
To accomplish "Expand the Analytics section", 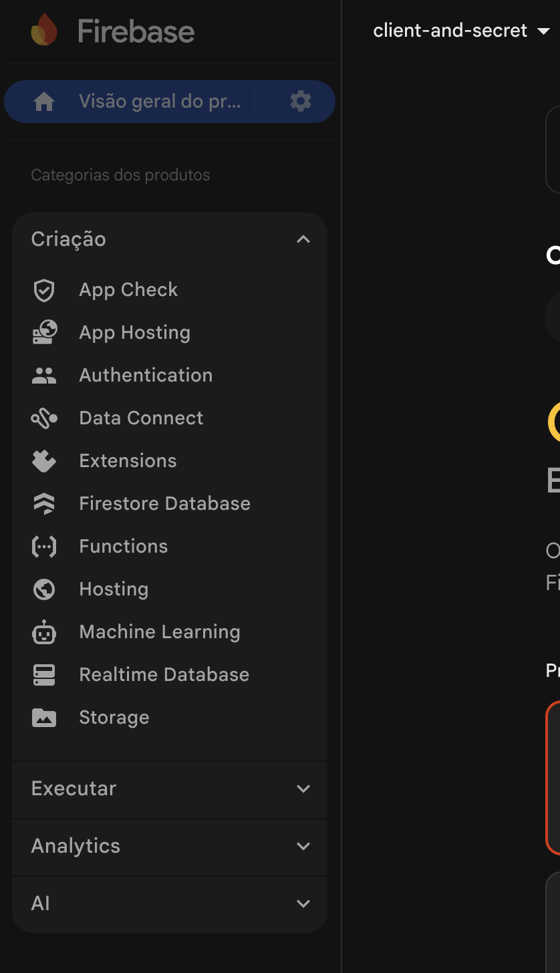I will (303, 846).
